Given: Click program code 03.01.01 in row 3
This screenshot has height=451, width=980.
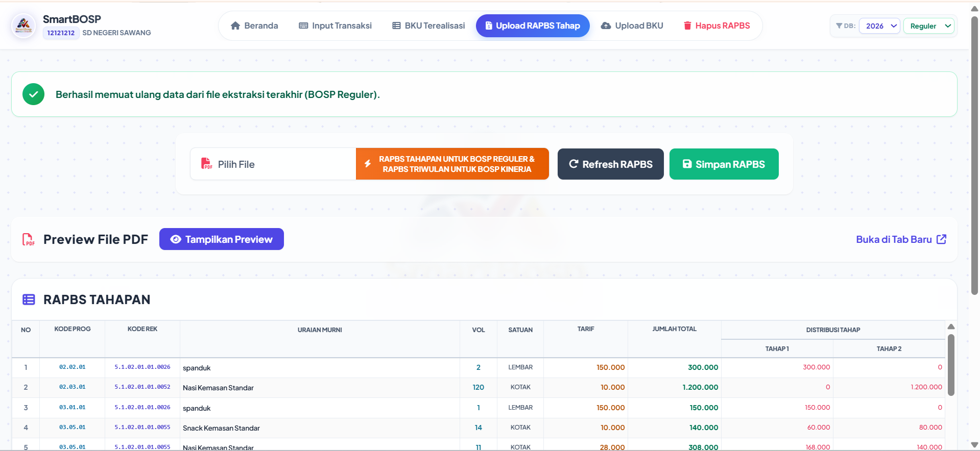Looking at the screenshot, I should click(73, 407).
